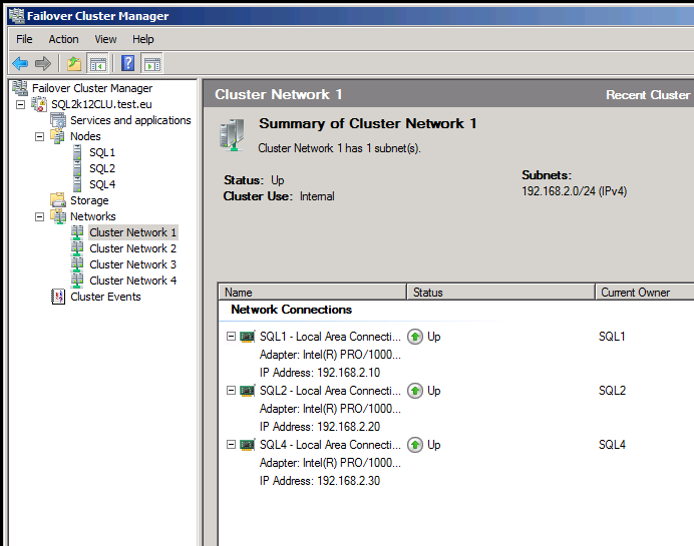Click the Cluster Network 1 tree icon
Viewport: 694px width, 546px height.
pos(77,232)
